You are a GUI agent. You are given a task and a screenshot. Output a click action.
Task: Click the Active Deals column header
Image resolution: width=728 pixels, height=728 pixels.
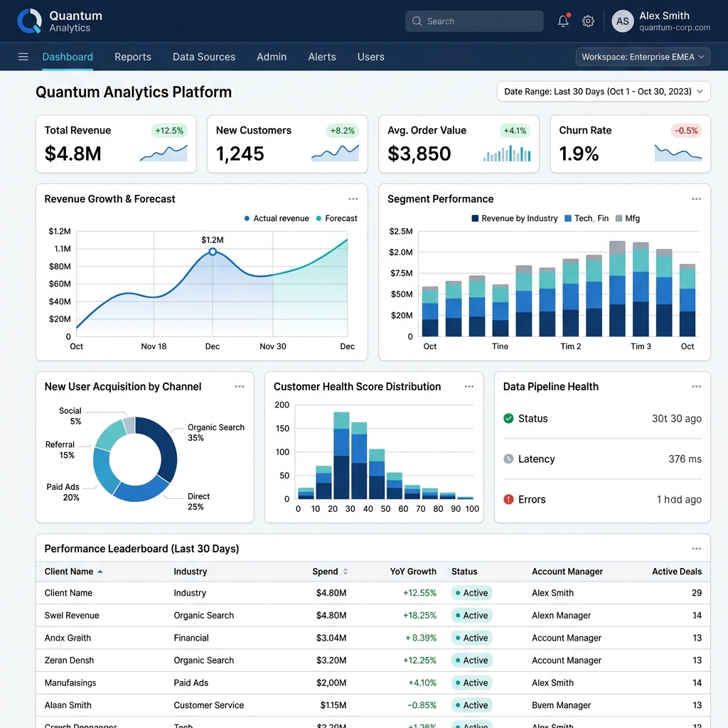[x=677, y=572]
